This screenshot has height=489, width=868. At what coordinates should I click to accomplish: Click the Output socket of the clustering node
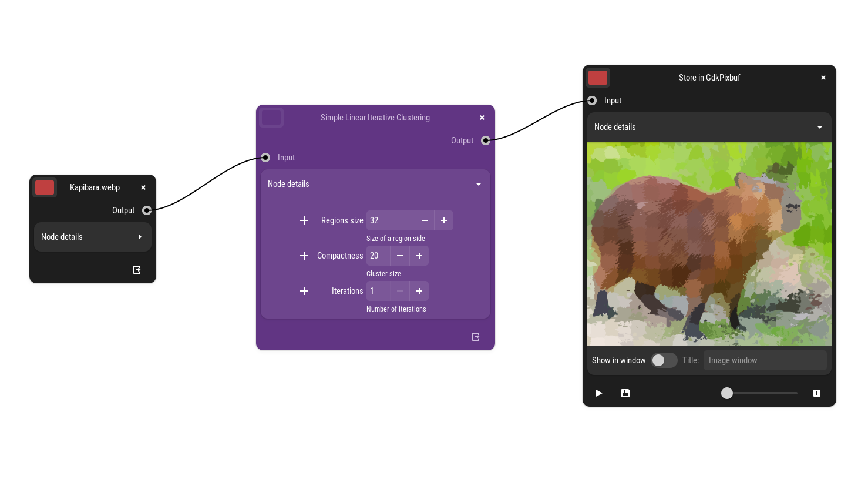(486, 140)
